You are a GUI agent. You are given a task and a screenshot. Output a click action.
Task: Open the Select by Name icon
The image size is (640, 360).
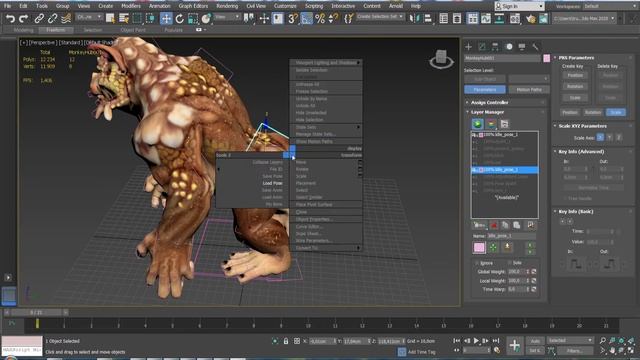(x=124, y=19)
